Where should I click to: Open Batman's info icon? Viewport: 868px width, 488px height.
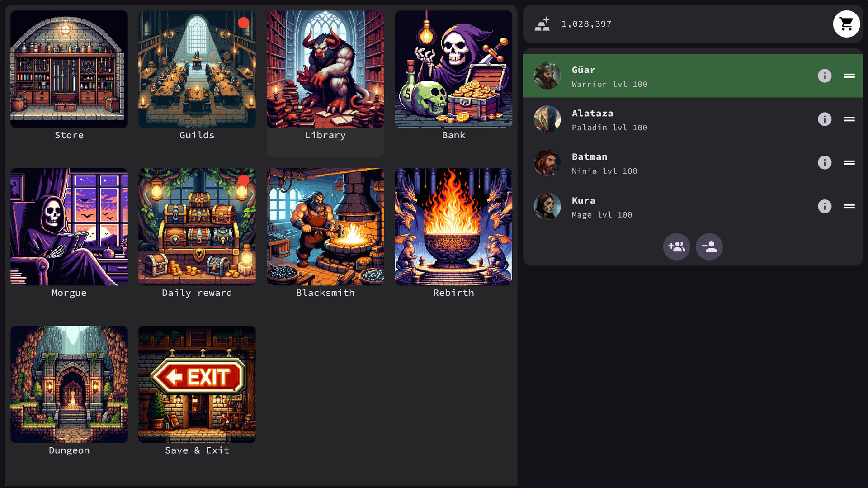[x=824, y=163]
